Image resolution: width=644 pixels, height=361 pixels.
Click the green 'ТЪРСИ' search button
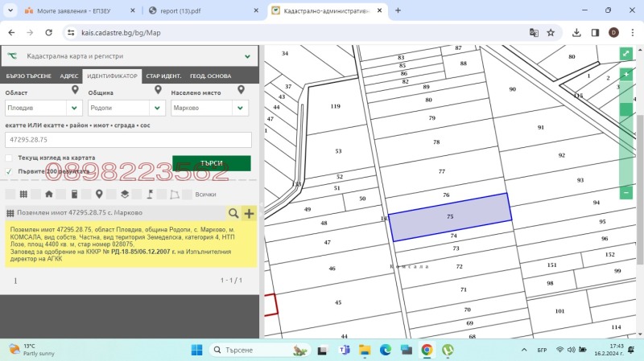pos(212,163)
